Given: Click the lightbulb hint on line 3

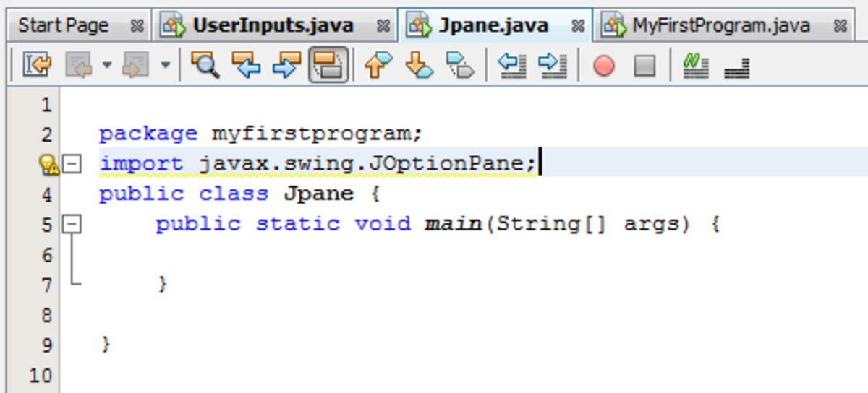Looking at the screenshot, I should click(48, 165).
